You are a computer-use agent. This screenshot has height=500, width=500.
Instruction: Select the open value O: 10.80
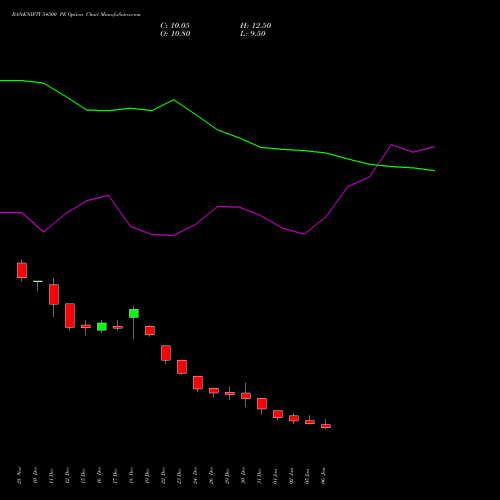175,34
